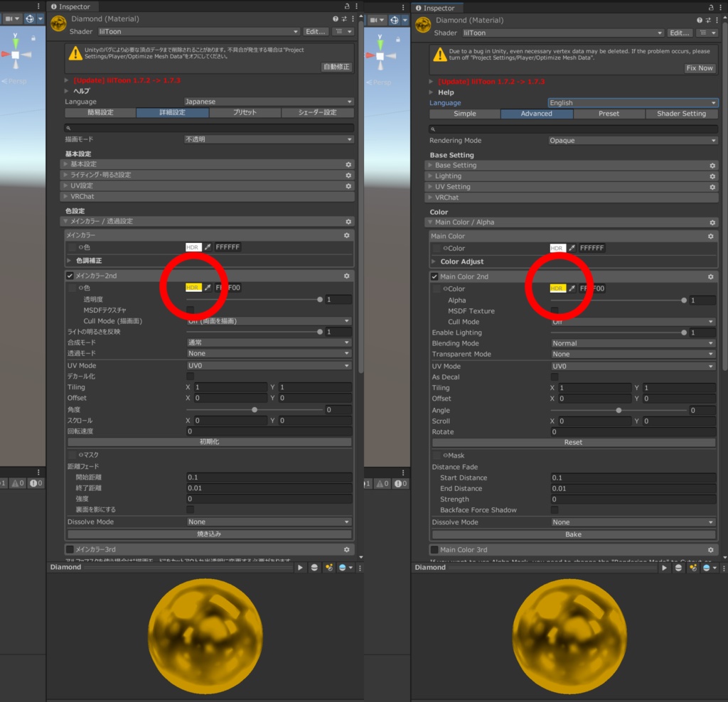Click yellow HDR color swatch in English Main Color 2nd
Image resolution: width=728 pixels, height=702 pixels.
(x=557, y=288)
